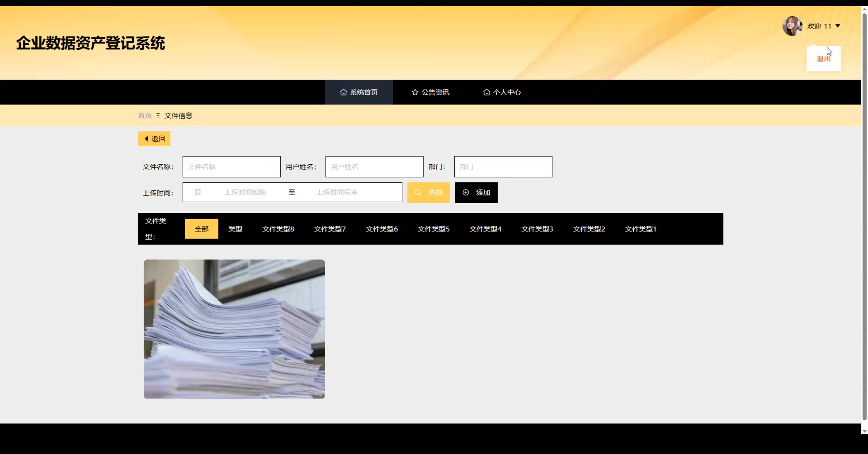This screenshot has height=454, width=868.
Task: Select the 文件类型3 filter option
Action: click(x=537, y=229)
